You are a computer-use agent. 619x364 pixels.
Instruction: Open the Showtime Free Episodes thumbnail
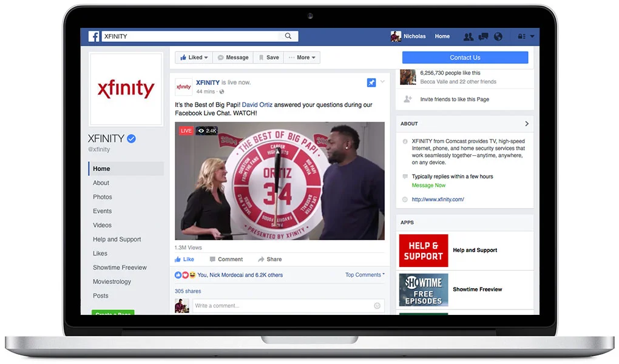424,290
